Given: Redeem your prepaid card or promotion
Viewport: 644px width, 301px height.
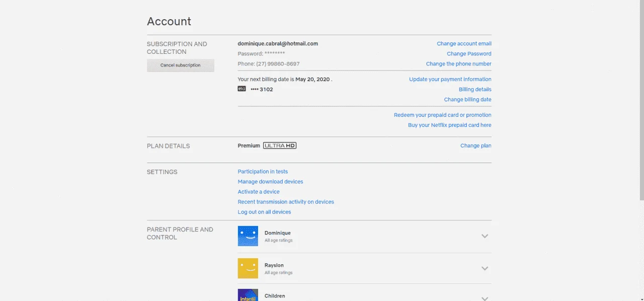Looking at the screenshot, I should [443, 115].
